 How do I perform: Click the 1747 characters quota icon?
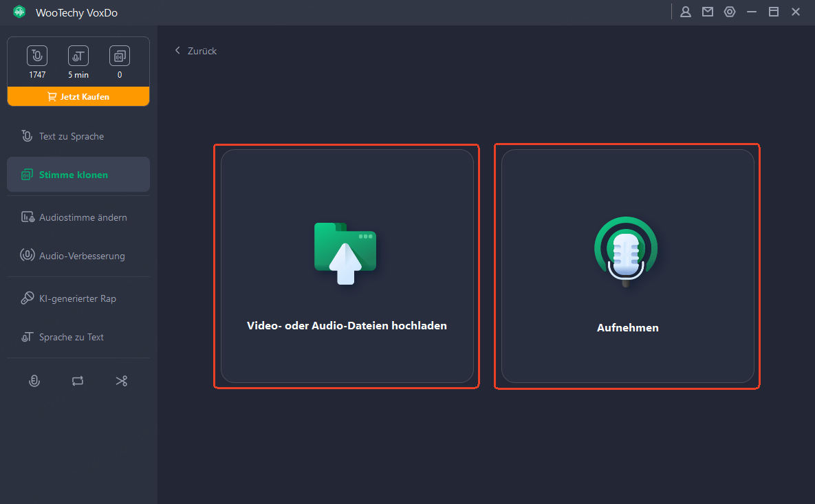37,56
